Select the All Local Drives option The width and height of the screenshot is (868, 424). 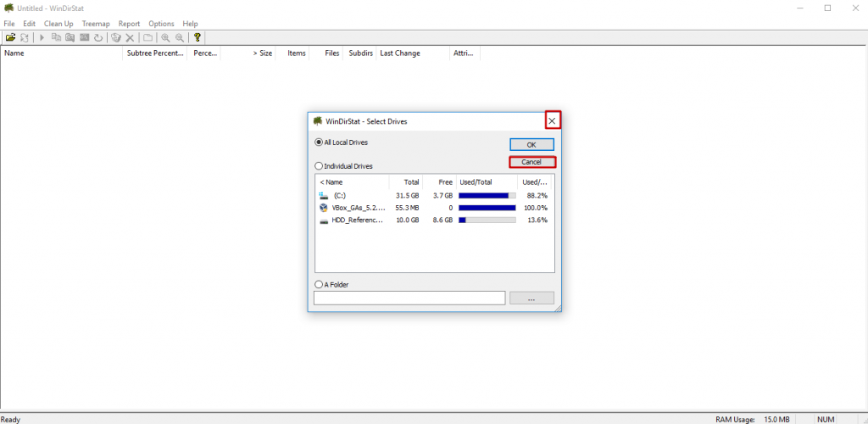(341, 142)
